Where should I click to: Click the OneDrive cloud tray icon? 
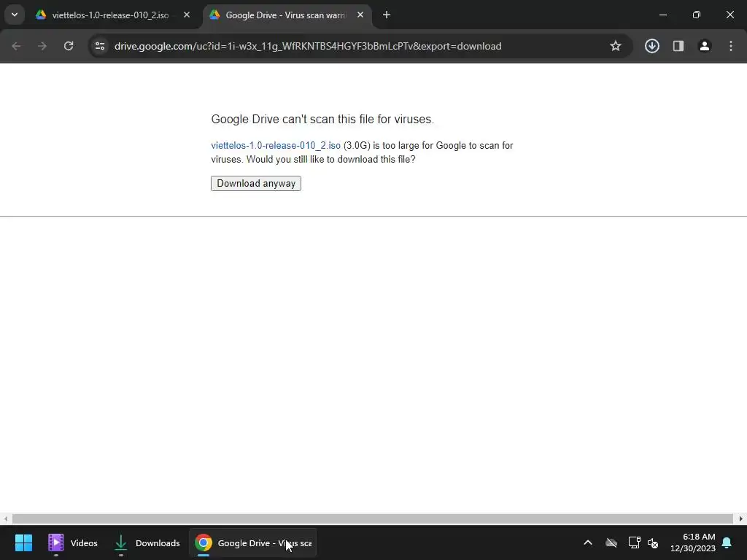tap(611, 542)
